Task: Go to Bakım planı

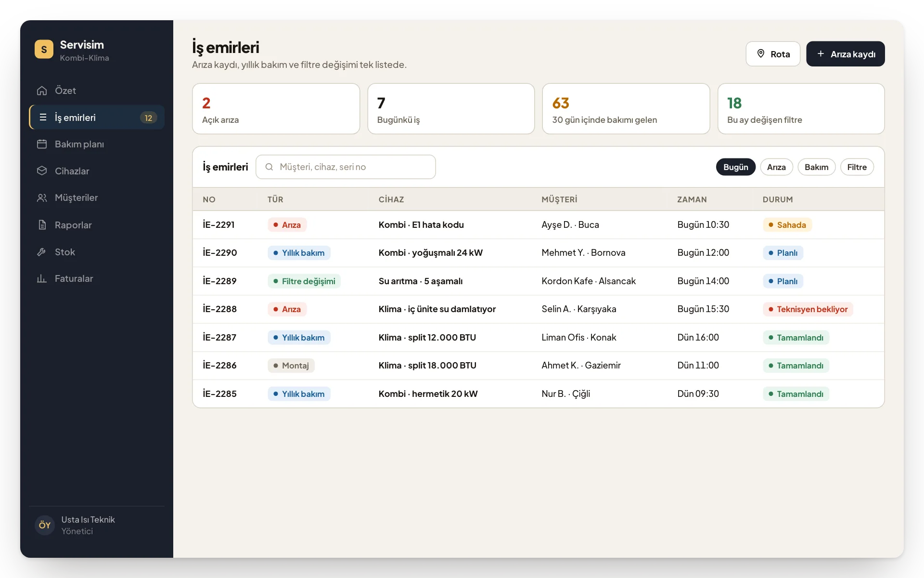Action: 97,144
